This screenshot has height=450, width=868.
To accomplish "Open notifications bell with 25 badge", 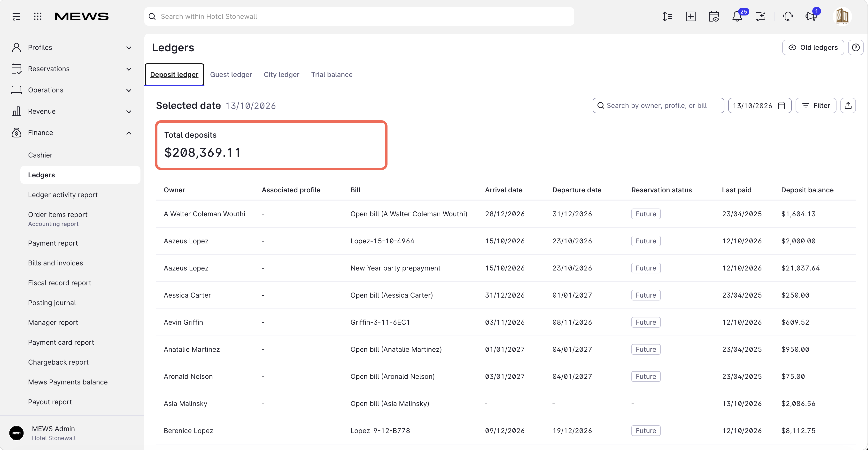I will coord(737,16).
